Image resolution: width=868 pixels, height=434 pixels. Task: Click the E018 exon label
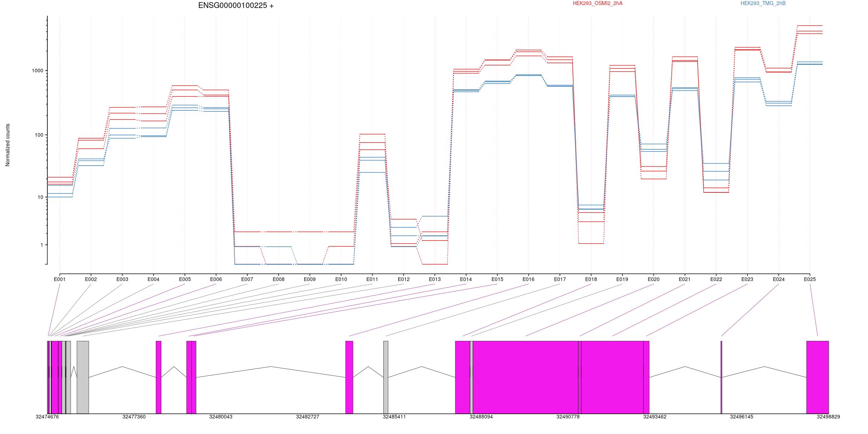click(x=591, y=279)
